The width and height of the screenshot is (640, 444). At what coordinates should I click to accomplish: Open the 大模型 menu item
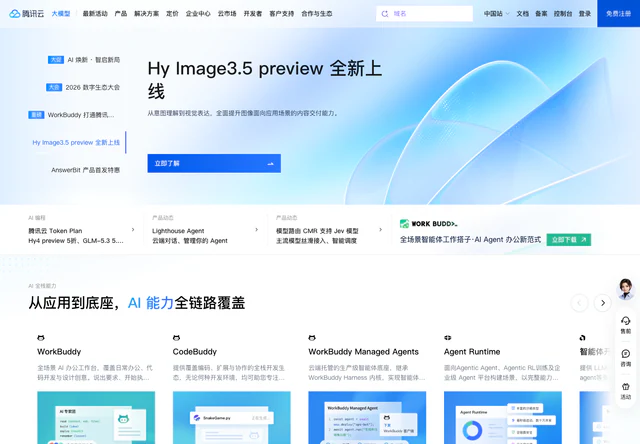[x=61, y=13]
